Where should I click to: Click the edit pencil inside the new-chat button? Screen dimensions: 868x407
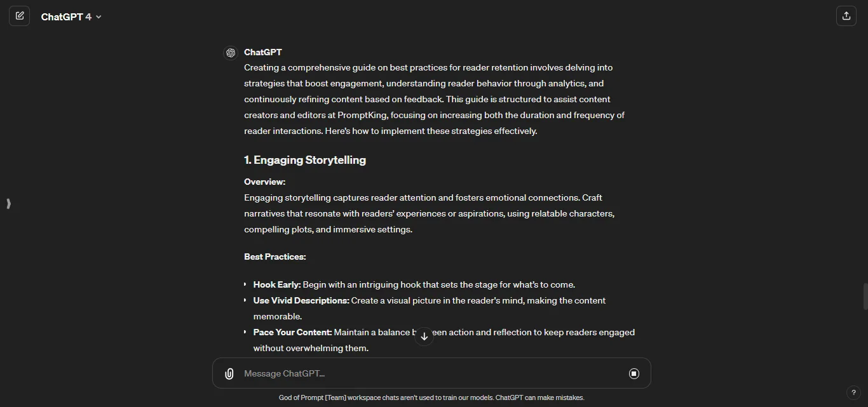pos(20,16)
